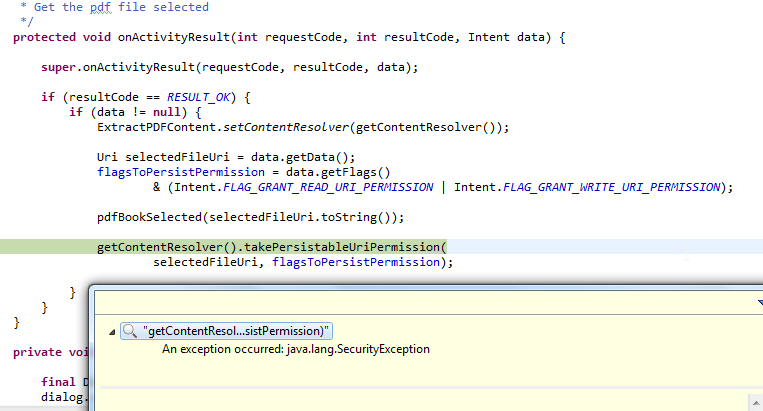This screenshot has width=763, height=411.
Task: Click the selectedFileUri variable declaration
Action: [x=177, y=157]
